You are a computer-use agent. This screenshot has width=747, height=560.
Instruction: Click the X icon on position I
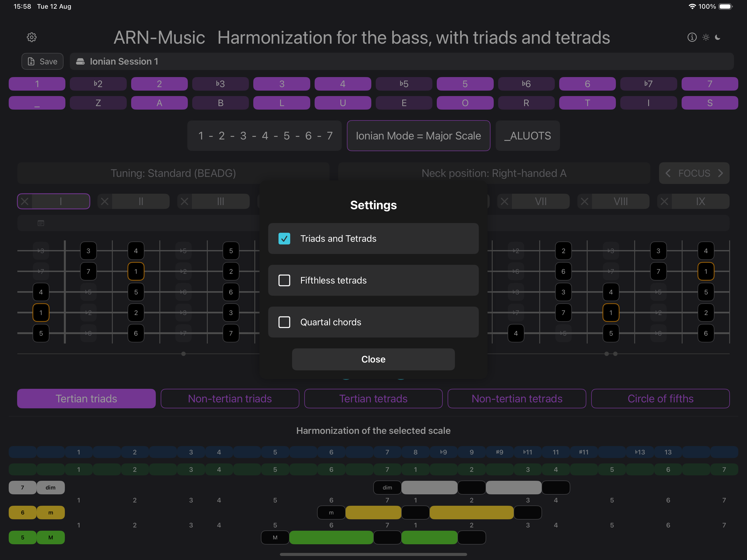(x=25, y=202)
